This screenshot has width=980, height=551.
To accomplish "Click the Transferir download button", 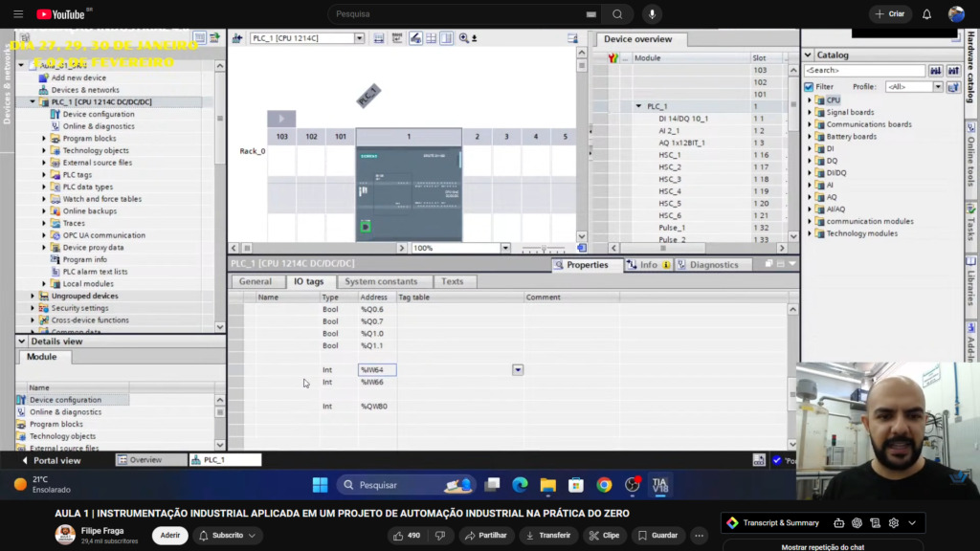I will [x=548, y=536].
